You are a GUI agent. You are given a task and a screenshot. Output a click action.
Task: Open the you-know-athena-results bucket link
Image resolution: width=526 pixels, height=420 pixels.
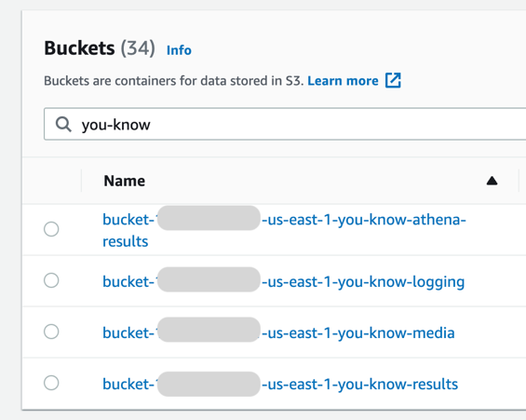(x=284, y=230)
